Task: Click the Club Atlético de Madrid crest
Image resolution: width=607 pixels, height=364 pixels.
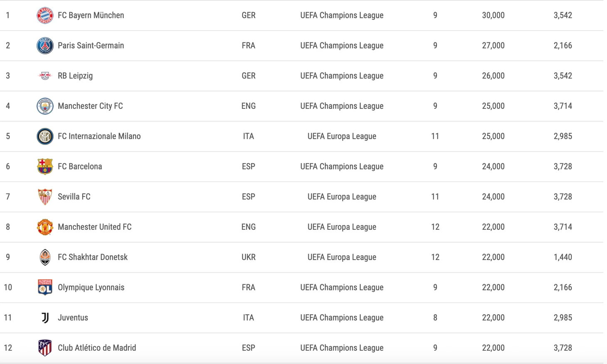Action: click(45, 348)
